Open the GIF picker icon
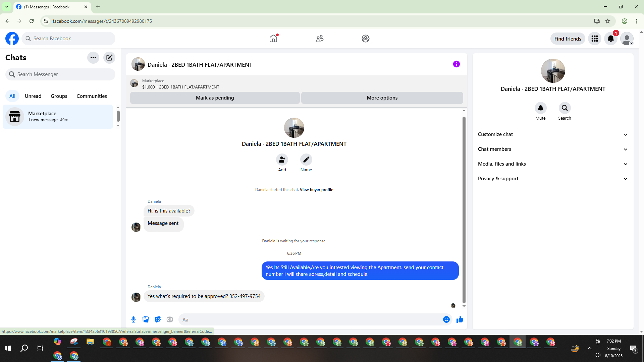Screen dimensions: 644x362 tap(170, 319)
